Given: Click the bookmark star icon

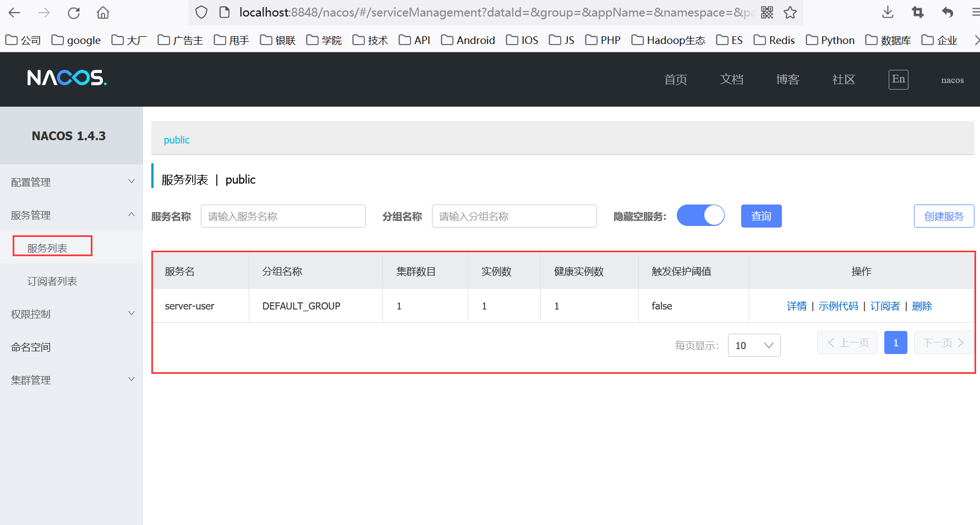Looking at the screenshot, I should (x=790, y=13).
